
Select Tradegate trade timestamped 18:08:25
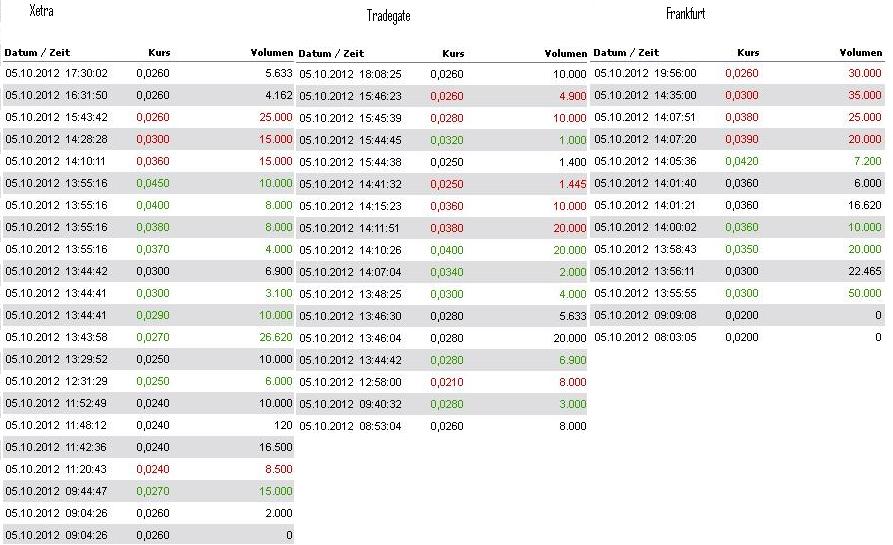tap(350, 74)
